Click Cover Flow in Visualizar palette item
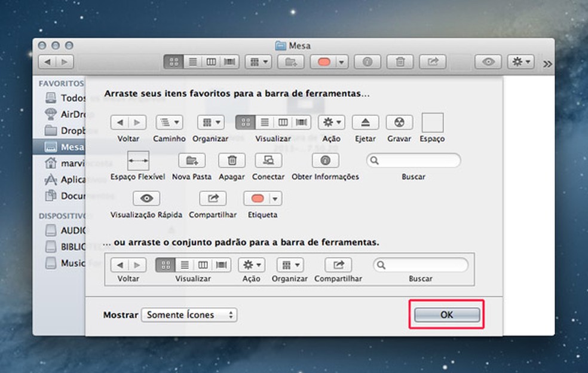Viewport: 588px width, 373px height. tap(302, 123)
